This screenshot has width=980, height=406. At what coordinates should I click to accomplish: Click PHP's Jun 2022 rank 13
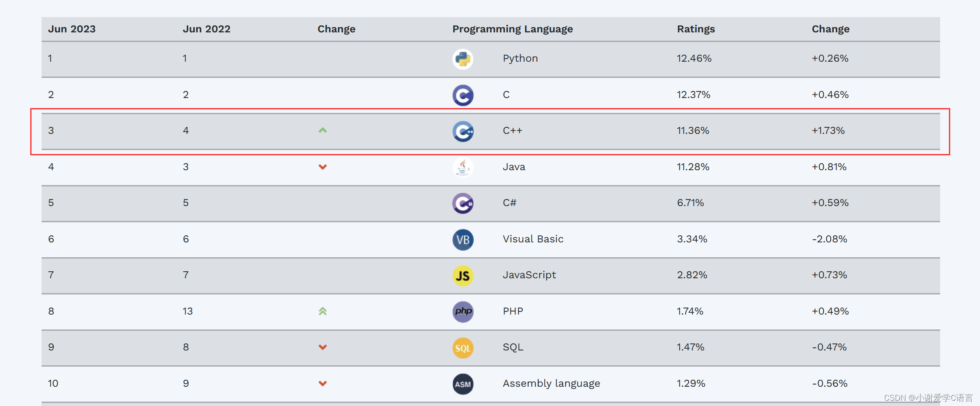187,311
